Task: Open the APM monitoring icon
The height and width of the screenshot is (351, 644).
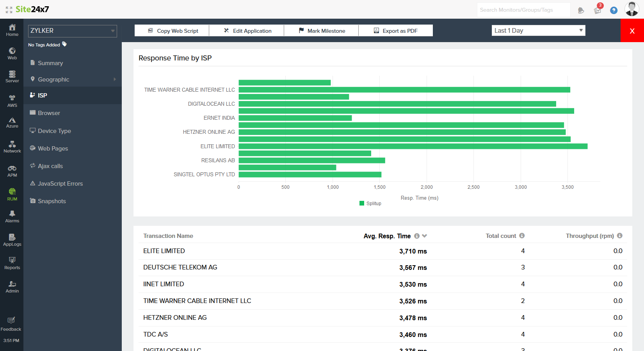Action: (12, 170)
